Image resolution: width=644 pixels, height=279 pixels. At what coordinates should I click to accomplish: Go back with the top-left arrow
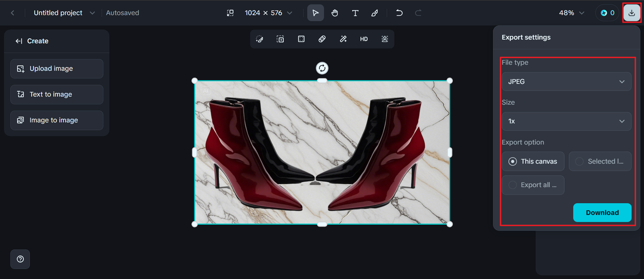click(13, 13)
